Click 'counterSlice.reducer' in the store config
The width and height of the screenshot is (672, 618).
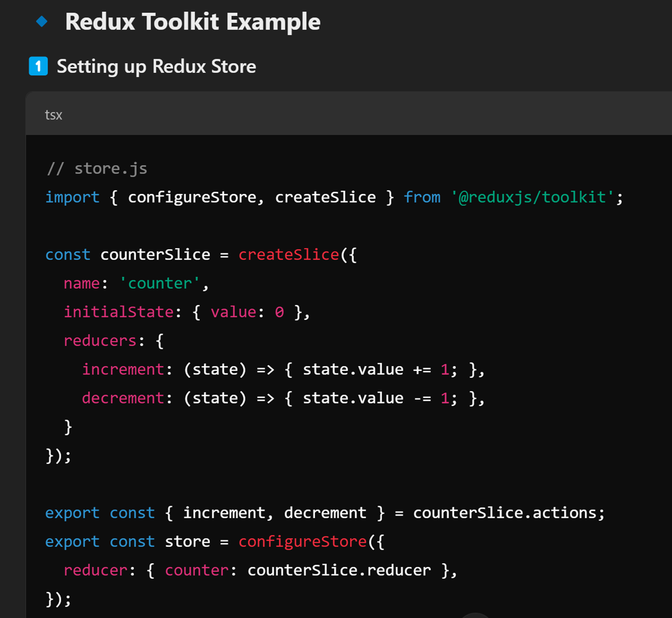(339, 570)
